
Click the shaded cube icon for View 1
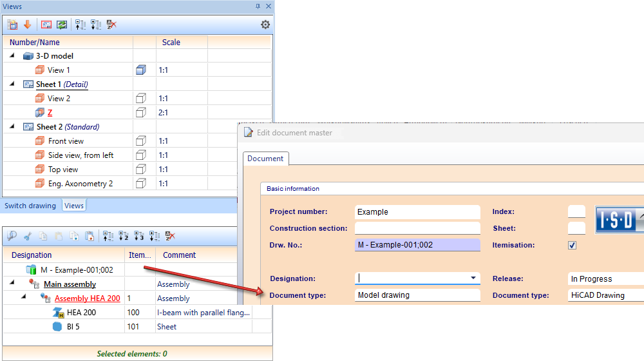click(141, 70)
